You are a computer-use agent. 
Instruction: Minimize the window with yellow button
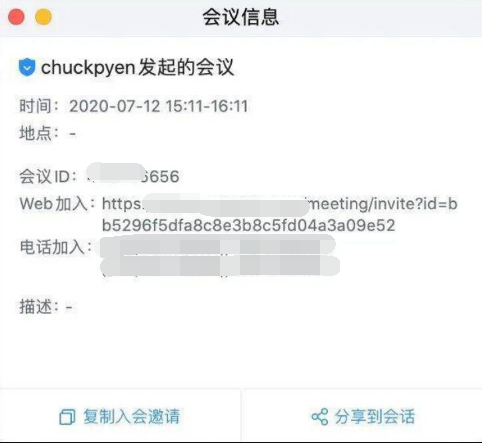click(x=44, y=17)
